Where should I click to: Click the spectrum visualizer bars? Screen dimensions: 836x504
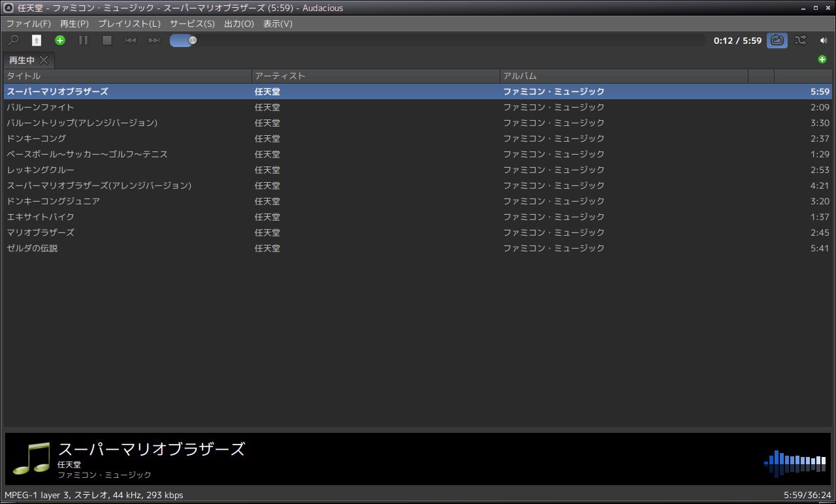795,462
